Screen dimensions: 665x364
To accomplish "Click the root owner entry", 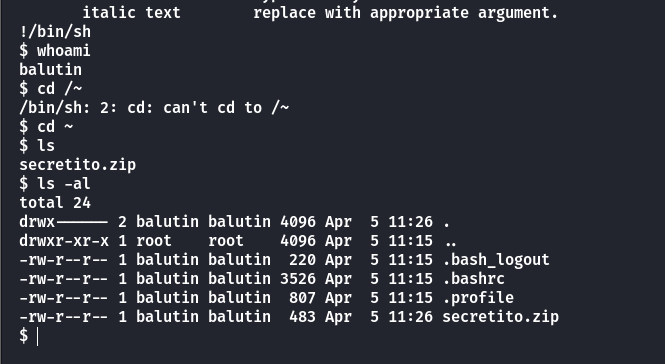I will tap(154, 241).
